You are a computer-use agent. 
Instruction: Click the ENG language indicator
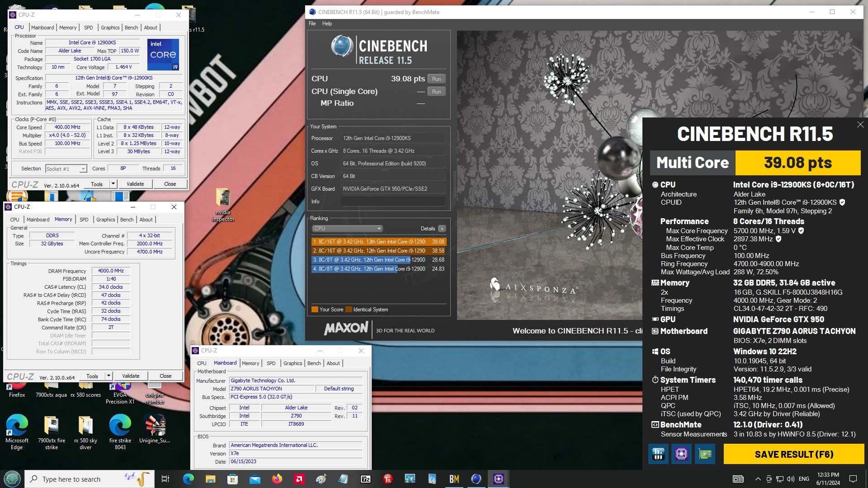coord(804,479)
